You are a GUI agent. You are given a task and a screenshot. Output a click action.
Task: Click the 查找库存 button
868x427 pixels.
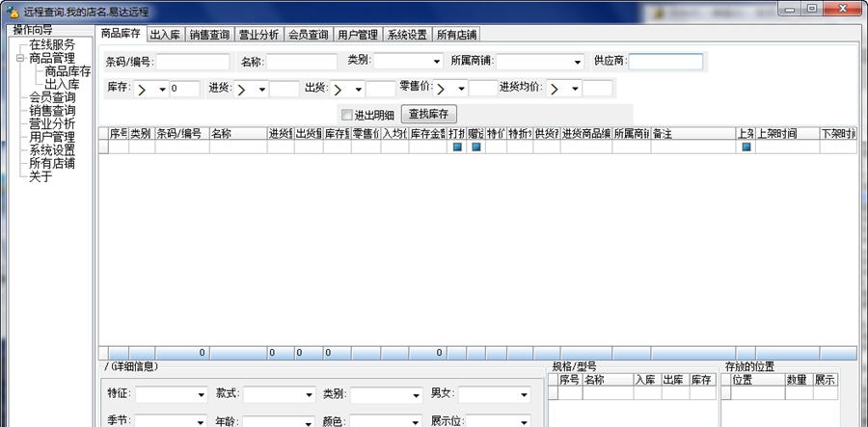[428, 115]
